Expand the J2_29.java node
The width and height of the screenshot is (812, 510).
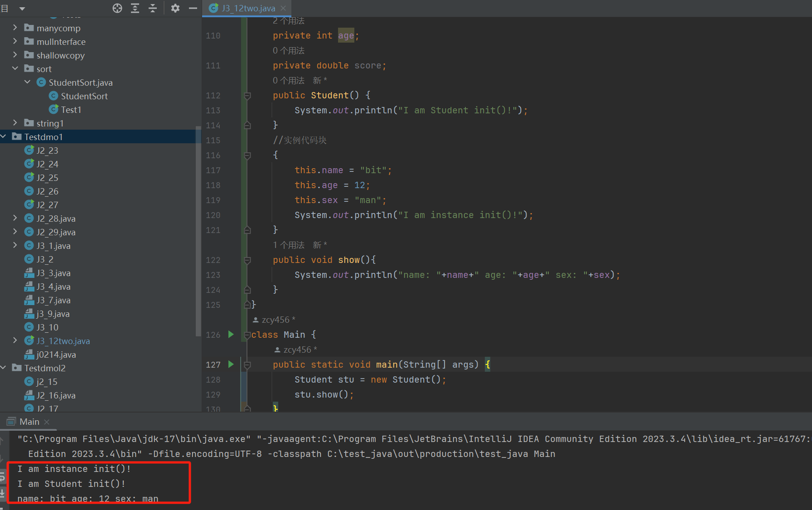coord(15,232)
